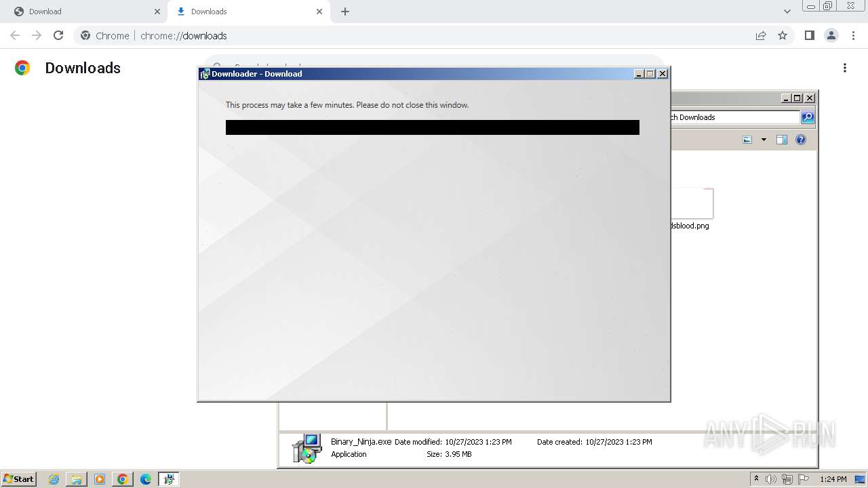Go forward in Chrome
The width and height of the screenshot is (868, 488).
(x=37, y=35)
